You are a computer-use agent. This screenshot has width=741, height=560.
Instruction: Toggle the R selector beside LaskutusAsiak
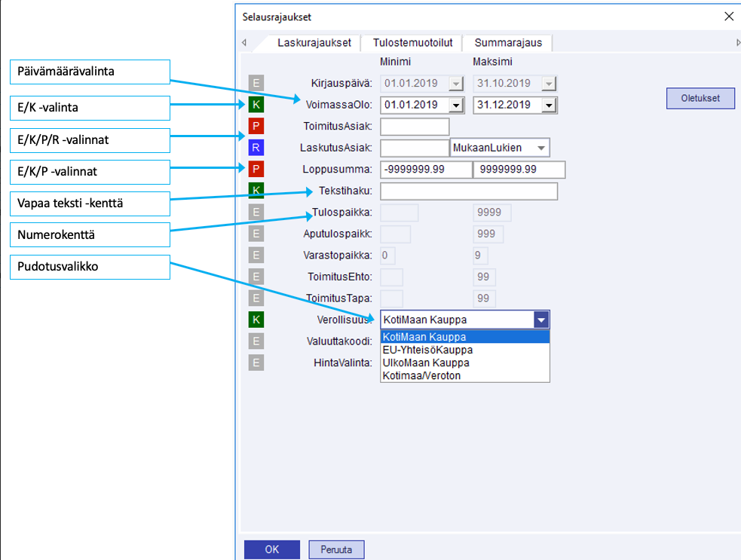pos(256,148)
